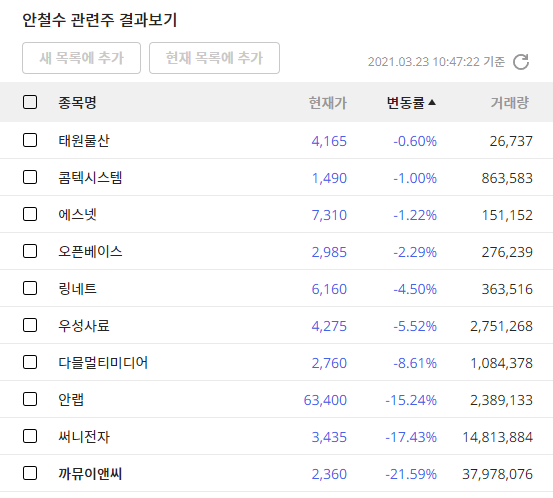This screenshot has height=498, width=553.
Task: Click the price 7,310 for 에스넷
Action: coord(329,215)
